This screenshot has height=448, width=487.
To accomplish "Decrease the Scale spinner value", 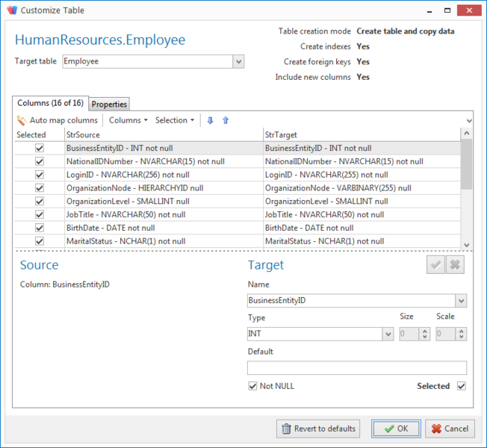I will click(x=461, y=337).
